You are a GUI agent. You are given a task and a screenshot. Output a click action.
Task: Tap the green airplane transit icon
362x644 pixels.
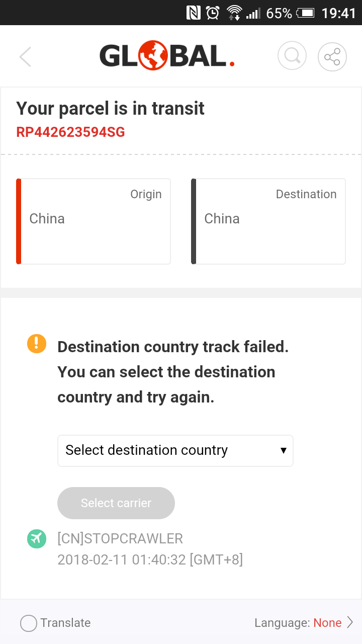37,538
